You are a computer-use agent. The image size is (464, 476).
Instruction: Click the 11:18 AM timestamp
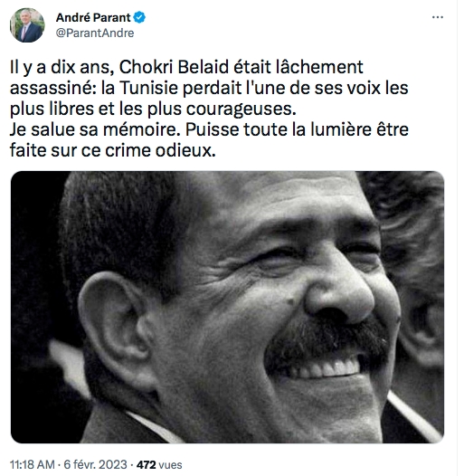(x=33, y=464)
